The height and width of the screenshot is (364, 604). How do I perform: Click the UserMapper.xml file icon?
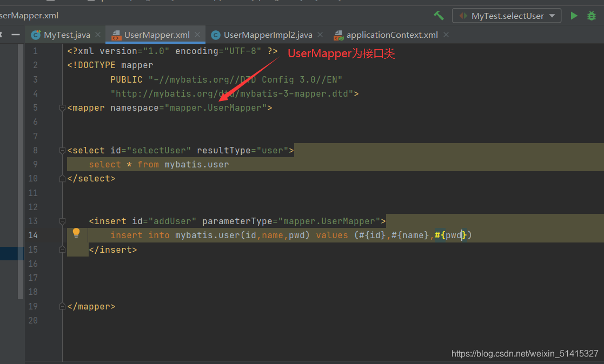coord(116,36)
